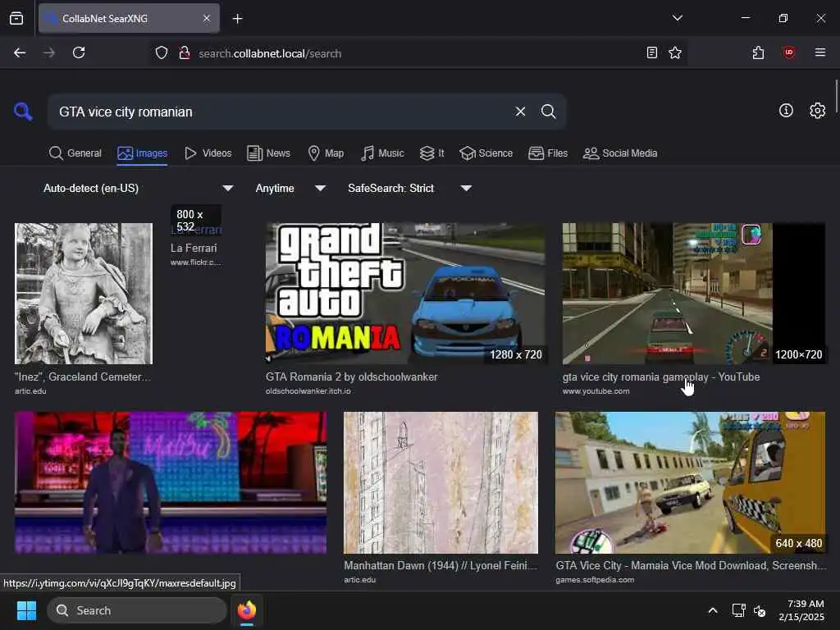Screen dimensions: 840x630
Task: List all tabs dropdown arrow
Action: click(x=677, y=18)
